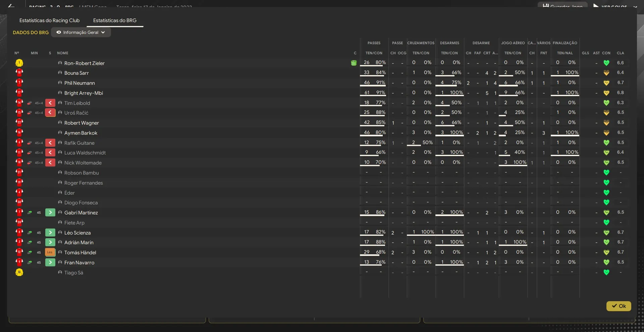Screen dimensions: 644x332
Task: Click Tim Leibold's substituted-off arrow icon
Action: [50, 103]
